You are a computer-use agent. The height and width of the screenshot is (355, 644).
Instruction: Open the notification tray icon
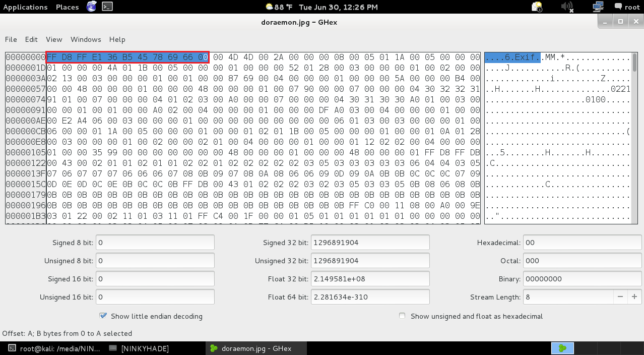pos(537,7)
